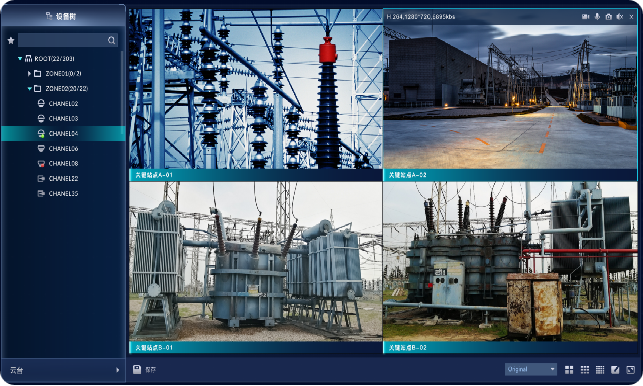The image size is (643, 386).
Task: Select CHANEL22 in the device tree
Action: pos(64,178)
